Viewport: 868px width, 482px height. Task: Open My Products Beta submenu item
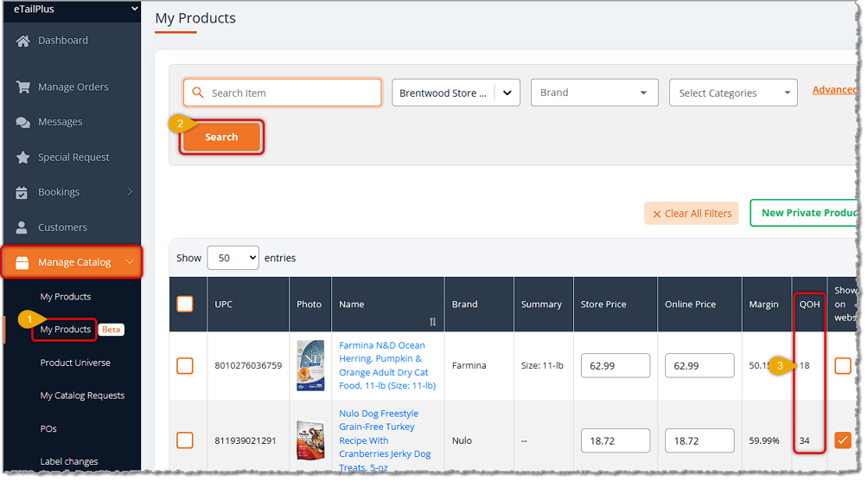[66, 330]
